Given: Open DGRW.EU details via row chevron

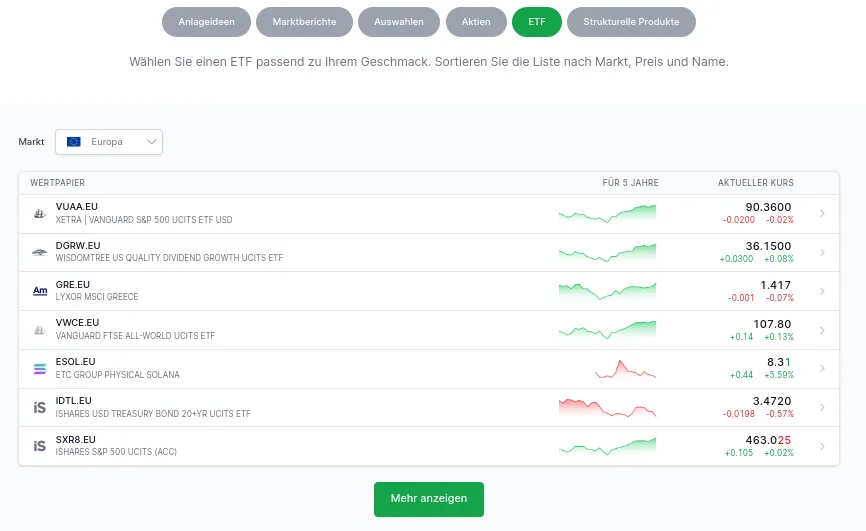Looking at the screenshot, I should tap(822, 252).
